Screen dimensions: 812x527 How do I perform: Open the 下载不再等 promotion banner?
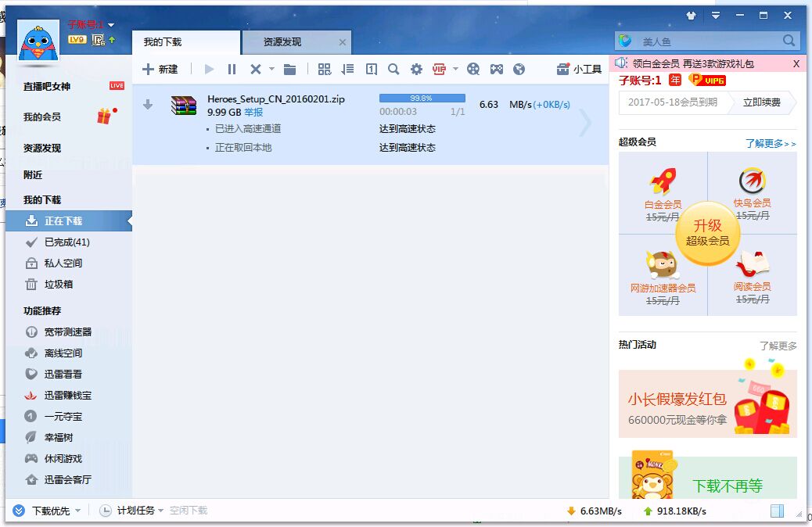point(708,477)
